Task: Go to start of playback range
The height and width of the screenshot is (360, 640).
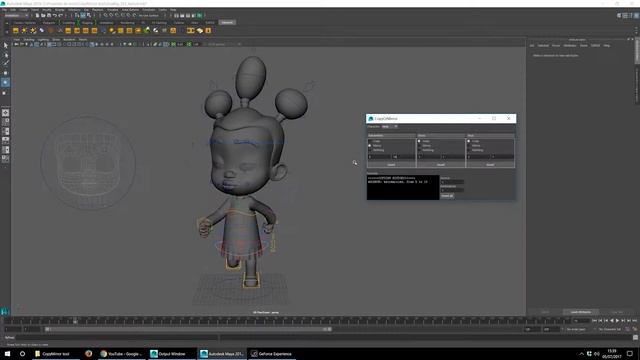Action: tap(594, 321)
